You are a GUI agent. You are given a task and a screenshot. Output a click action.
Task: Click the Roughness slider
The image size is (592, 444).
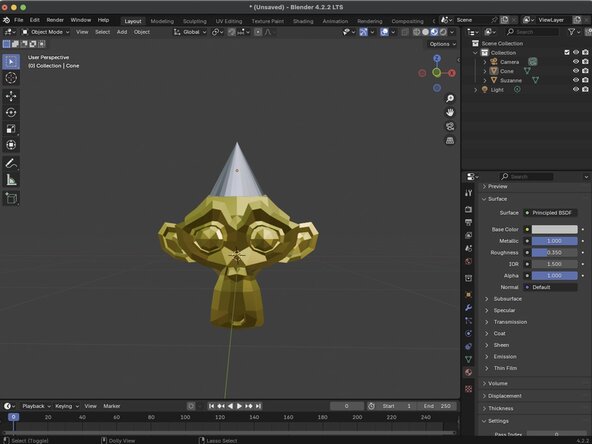554,253
